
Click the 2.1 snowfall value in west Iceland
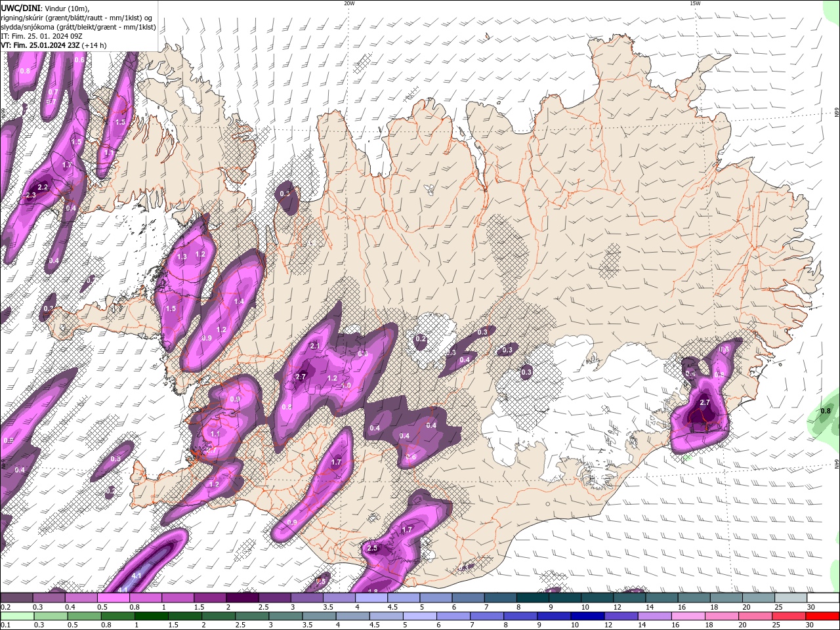[x=314, y=346]
